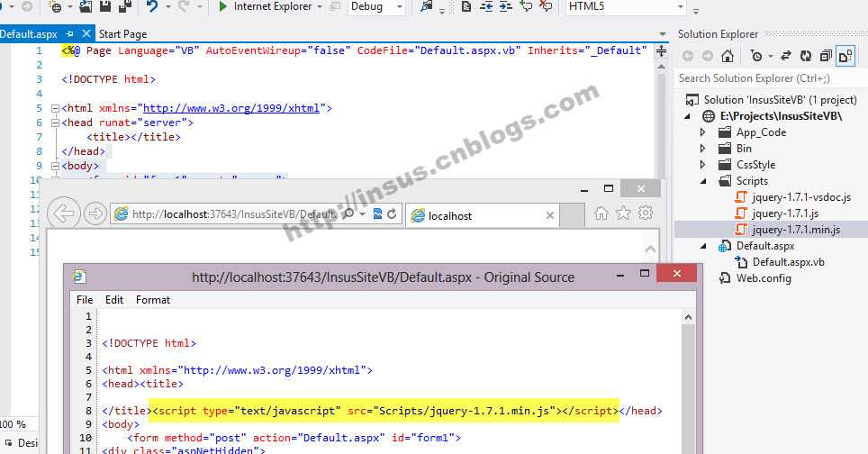The width and height of the screenshot is (868, 454).
Task: Click the Save toolbar icon
Action: pos(105,6)
